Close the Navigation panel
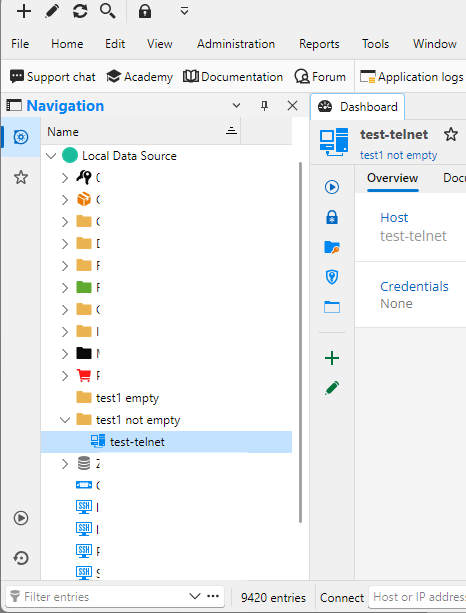This screenshot has width=466, height=613. [x=292, y=106]
